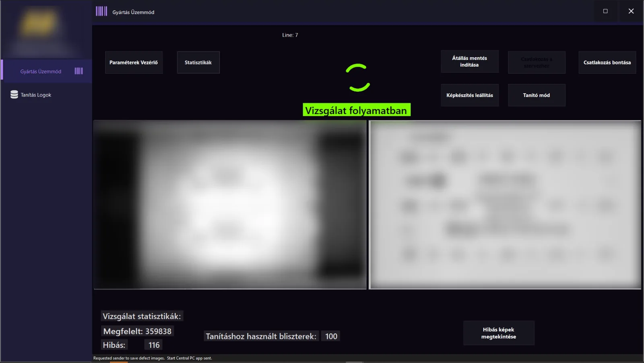644x363 pixels.
Task: Click Csatlakozás bontása to disconnect
Action: point(607,62)
